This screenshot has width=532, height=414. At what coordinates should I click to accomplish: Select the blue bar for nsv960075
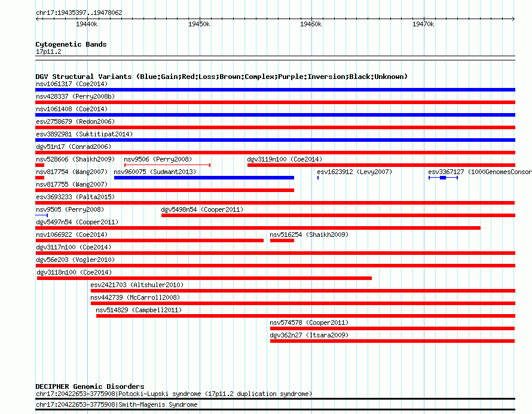pyautogui.click(x=204, y=178)
